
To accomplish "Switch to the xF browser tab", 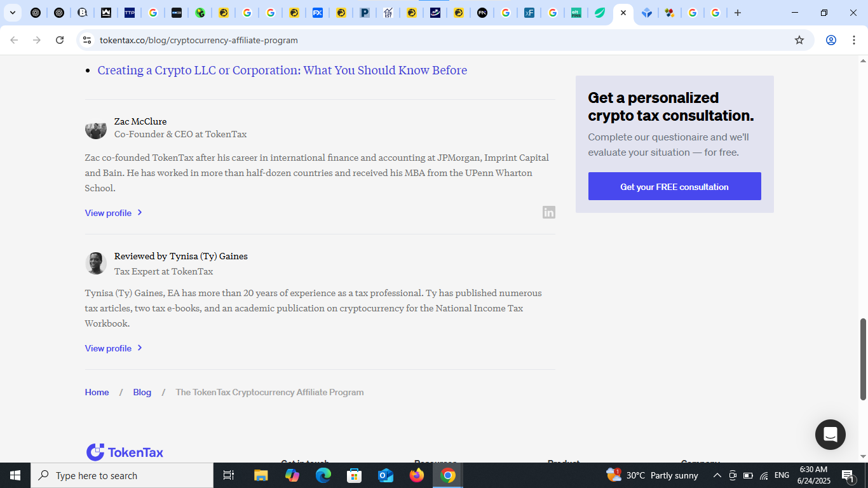I will click(x=529, y=13).
